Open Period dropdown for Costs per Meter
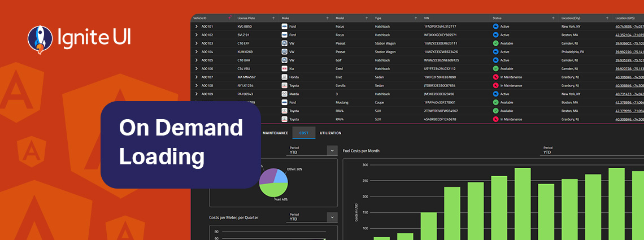The width and height of the screenshot is (644, 240). coord(332,217)
